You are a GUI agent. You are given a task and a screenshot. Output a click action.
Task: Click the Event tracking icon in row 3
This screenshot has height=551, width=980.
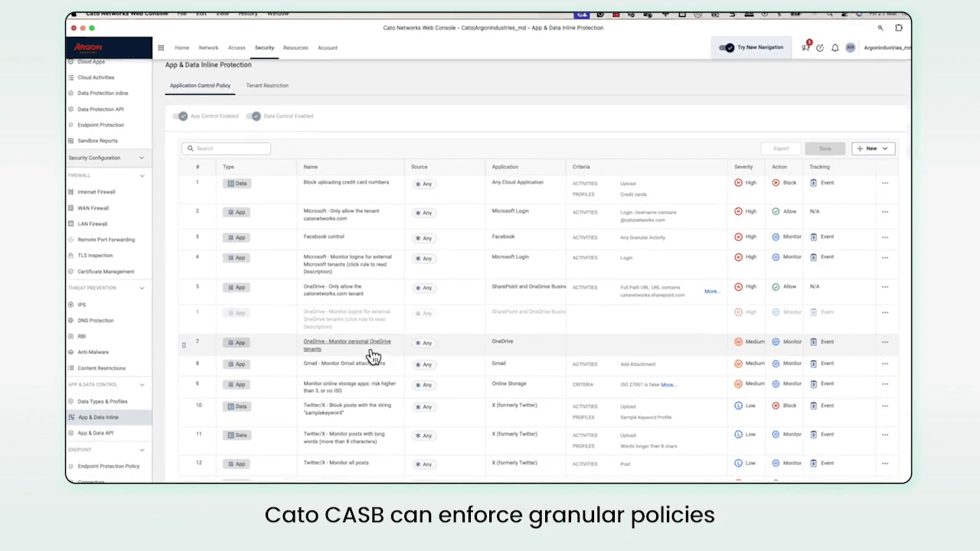(x=814, y=237)
